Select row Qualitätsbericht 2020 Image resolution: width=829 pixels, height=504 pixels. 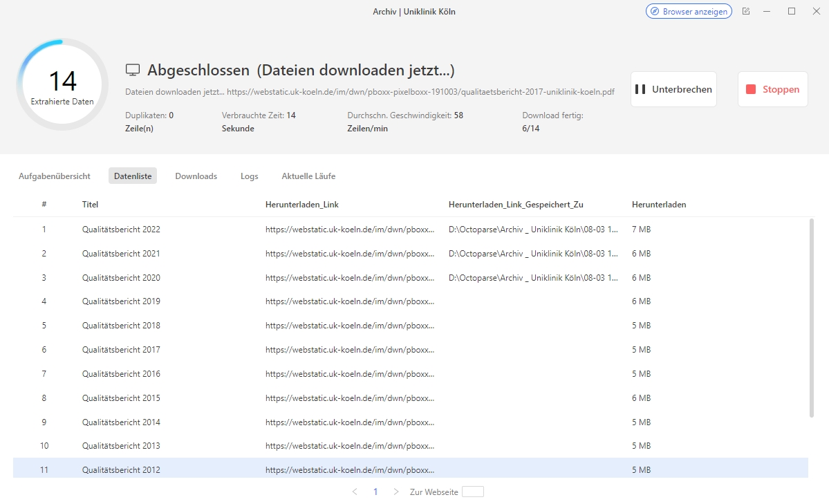point(410,278)
